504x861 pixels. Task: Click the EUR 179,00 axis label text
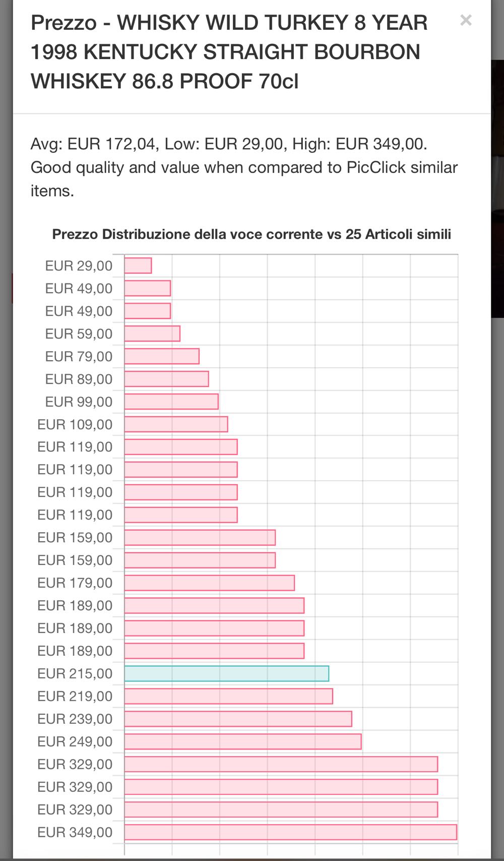pyautogui.click(x=75, y=583)
